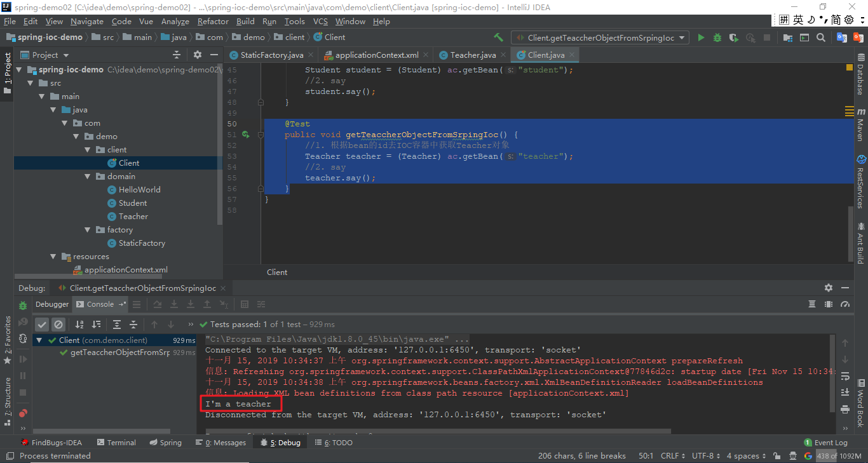This screenshot has width=868, height=463.
Task: Click the green Debug bug icon in toolbar
Action: click(717, 37)
